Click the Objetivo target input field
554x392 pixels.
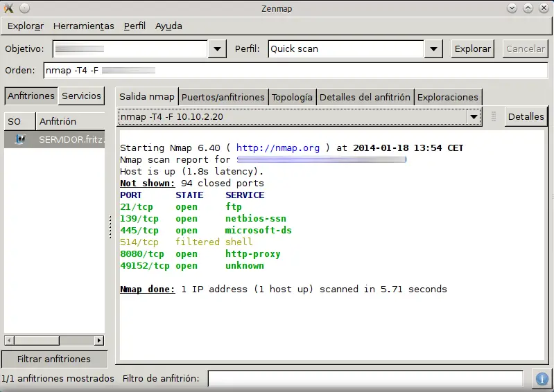tap(130, 48)
